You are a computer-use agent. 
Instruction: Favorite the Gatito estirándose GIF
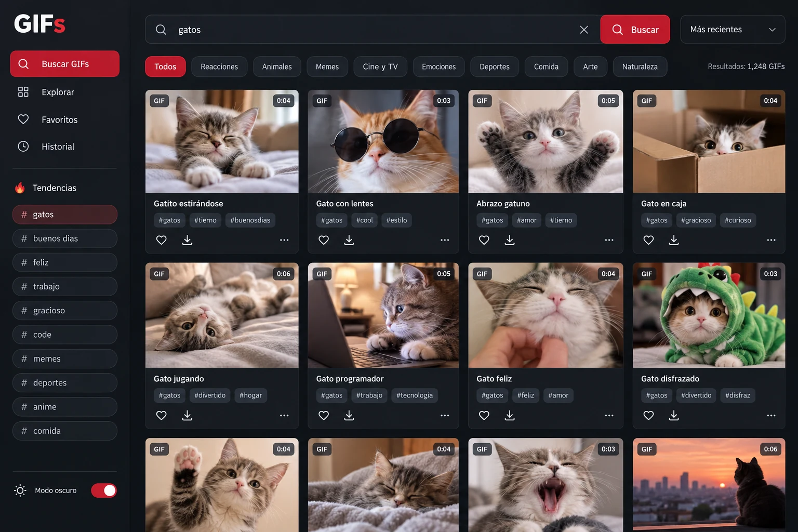162,240
